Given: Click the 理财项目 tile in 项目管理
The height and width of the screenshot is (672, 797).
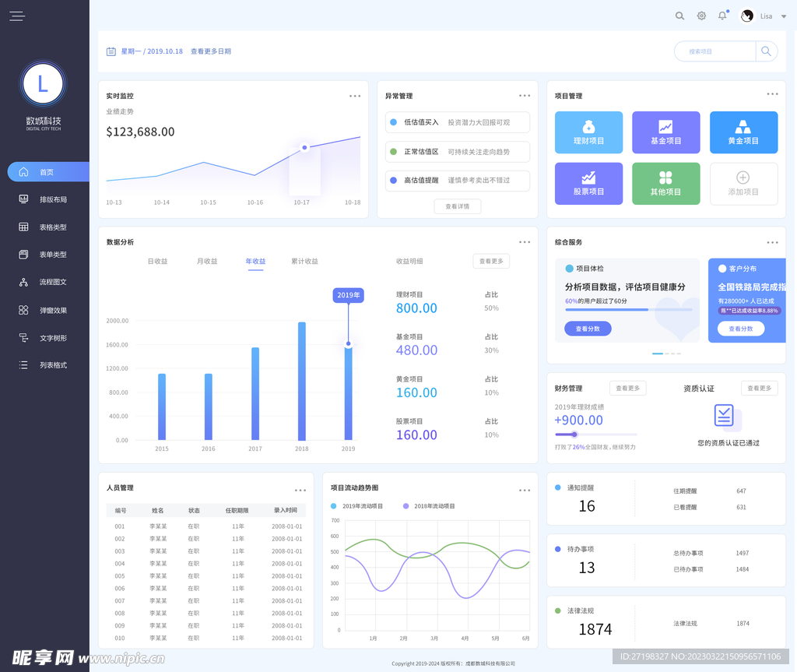Looking at the screenshot, I should [x=588, y=132].
